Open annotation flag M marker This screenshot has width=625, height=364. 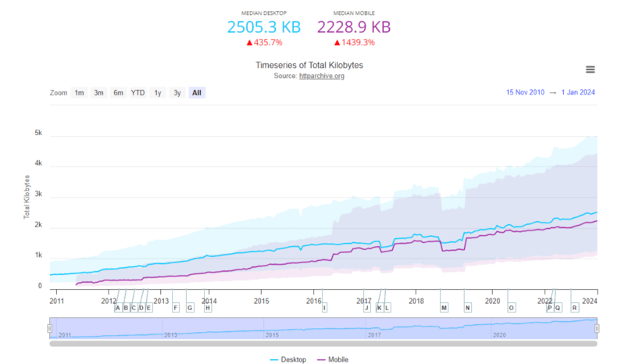(x=444, y=308)
